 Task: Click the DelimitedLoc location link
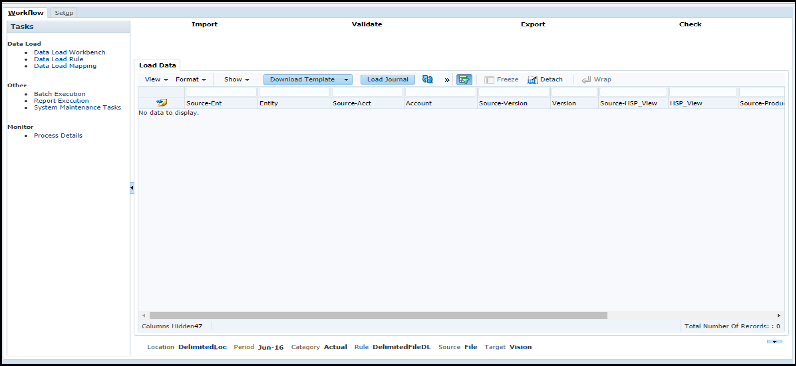(203, 347)
